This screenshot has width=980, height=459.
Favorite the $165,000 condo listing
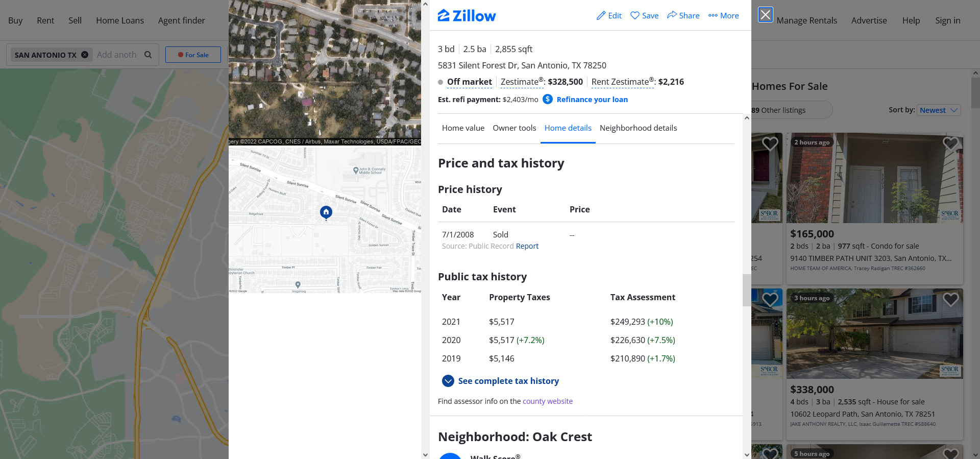point(950,143)
